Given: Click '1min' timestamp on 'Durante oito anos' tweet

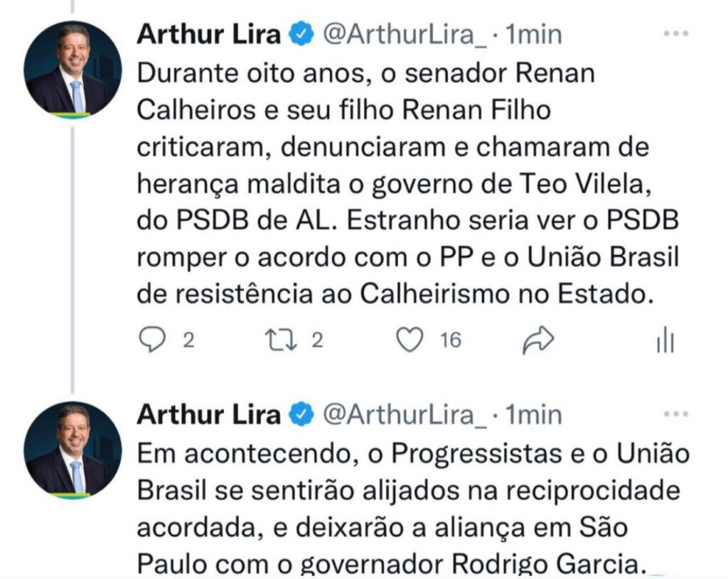Looking at the screenshot, I should pyautogui.click(x=532, y=34).
